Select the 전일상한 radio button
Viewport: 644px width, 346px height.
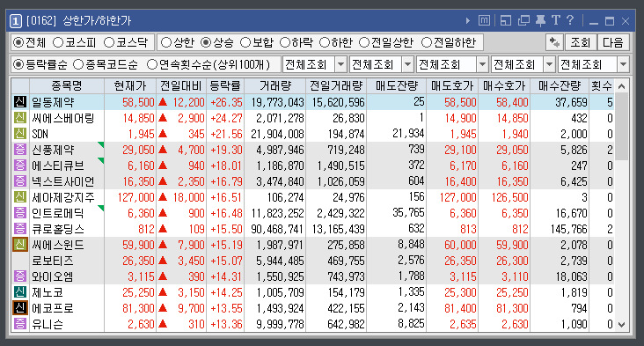(364, 42)
